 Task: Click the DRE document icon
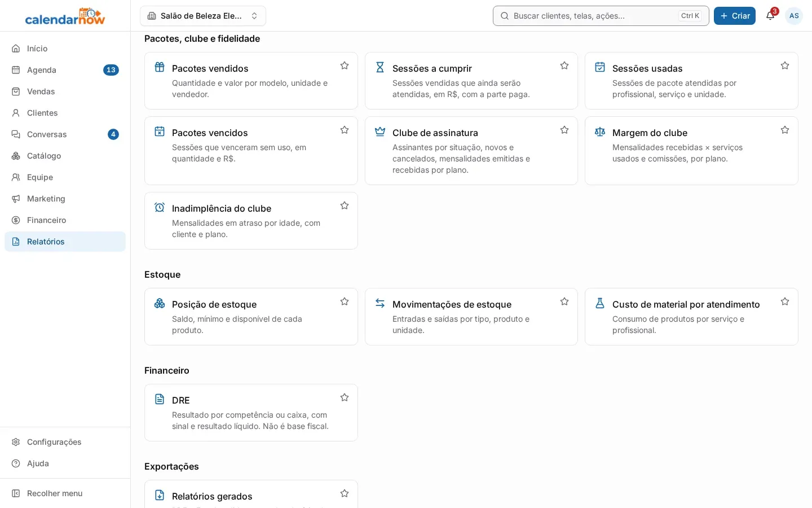click(160, 399)
